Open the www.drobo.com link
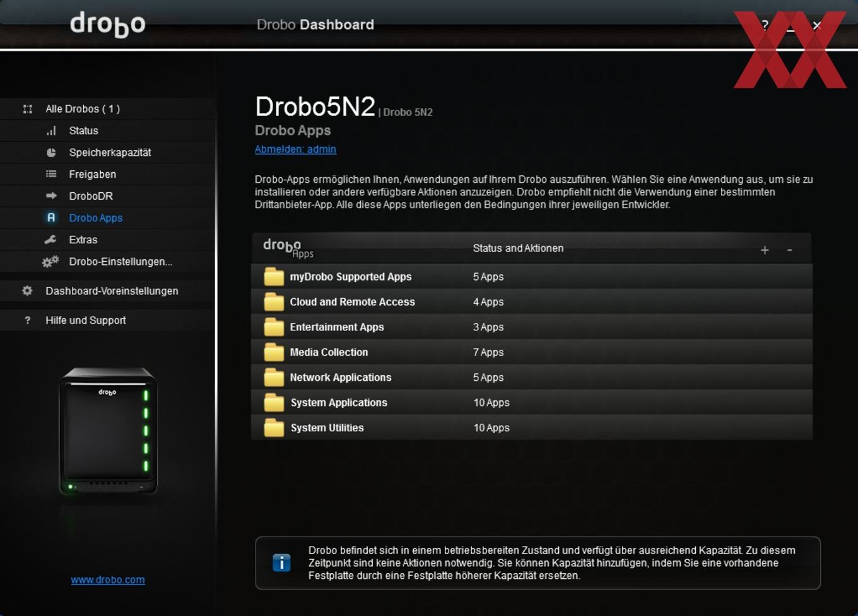The height and width of the screenshot is (616, 858). click(x=108, y=579)
